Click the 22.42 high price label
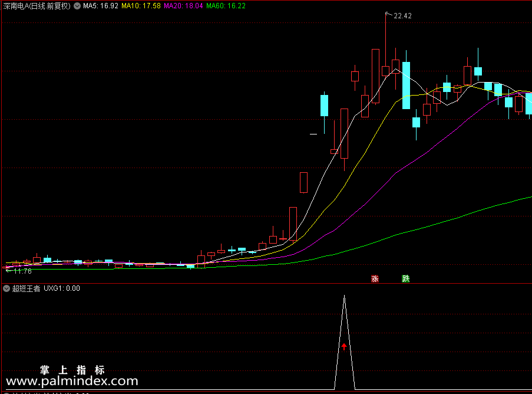This screenshot has width=532, height=394. point(402,16)
